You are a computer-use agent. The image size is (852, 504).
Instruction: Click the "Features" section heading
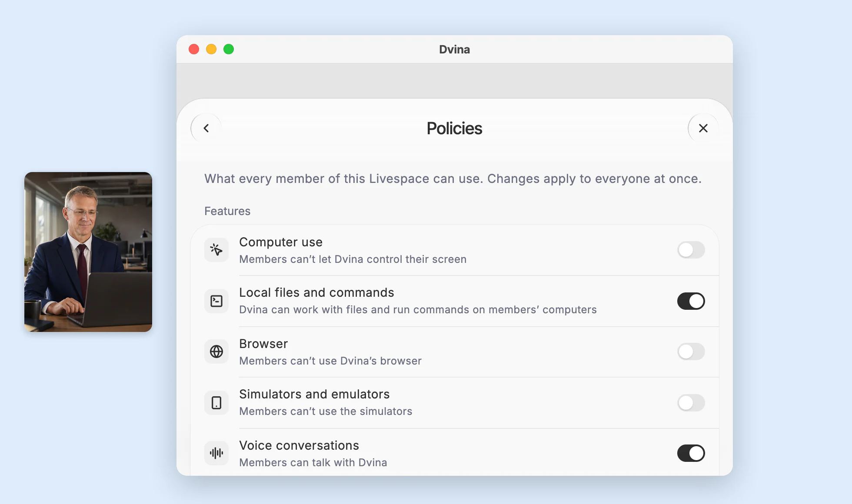pyautogui.click(x=227, y=211)
